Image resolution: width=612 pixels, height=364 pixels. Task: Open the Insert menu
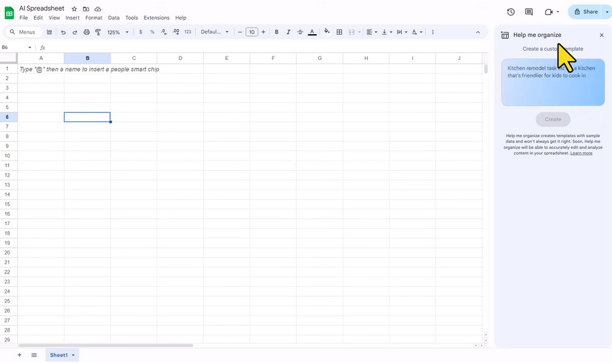(72, 18)
